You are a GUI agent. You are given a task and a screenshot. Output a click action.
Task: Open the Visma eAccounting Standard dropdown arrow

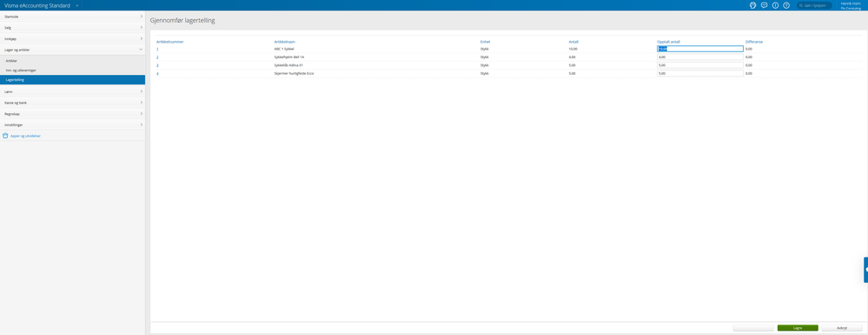(77, 5)
